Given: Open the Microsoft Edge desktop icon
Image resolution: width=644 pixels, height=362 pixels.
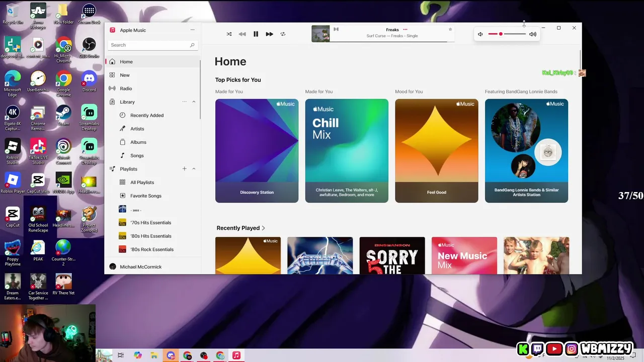Looking at the screenshot, I should click(x=13, y=83).
